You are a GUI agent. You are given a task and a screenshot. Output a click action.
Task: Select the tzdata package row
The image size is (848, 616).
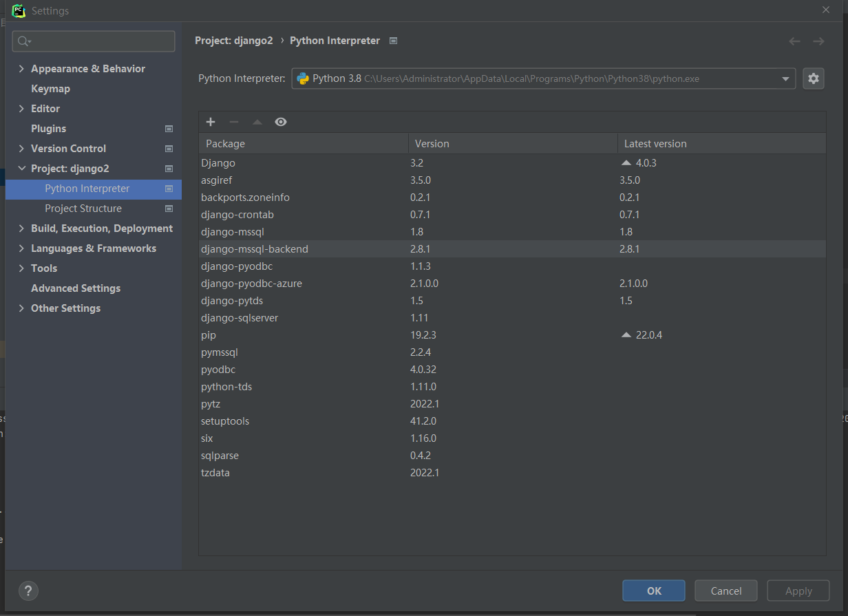tap(512, 473)
